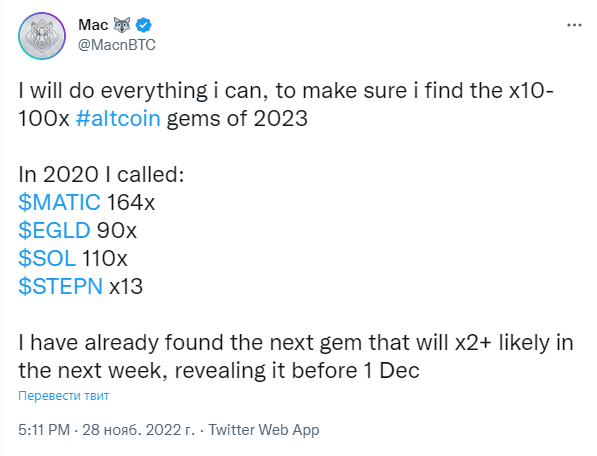Click the x13 text after $STEPN
The width and height of the screenshot is (597, 456).
[x=126, y=286]
